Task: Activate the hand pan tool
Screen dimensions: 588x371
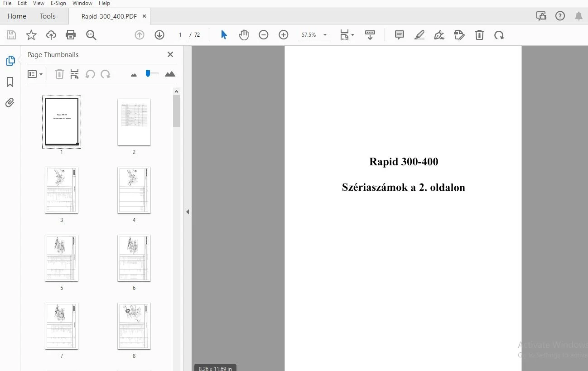Action: [x=244, y=35]
